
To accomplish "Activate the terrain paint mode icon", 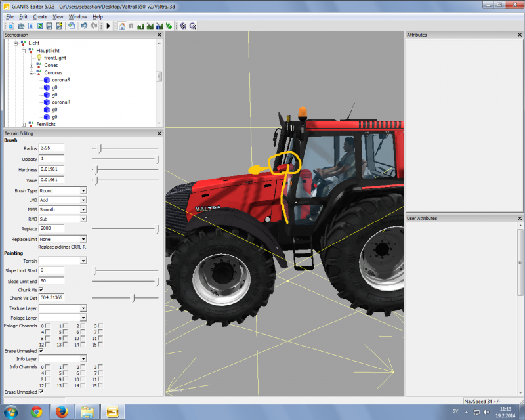I will coord(150,26).
